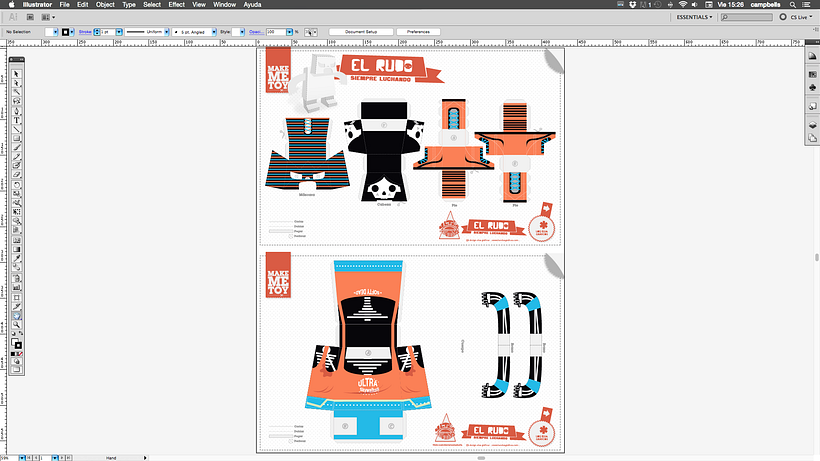This screenshot has width=820, height=461.
Task: Open the ESSENTIALS workspace switcher
Action: 694,17
